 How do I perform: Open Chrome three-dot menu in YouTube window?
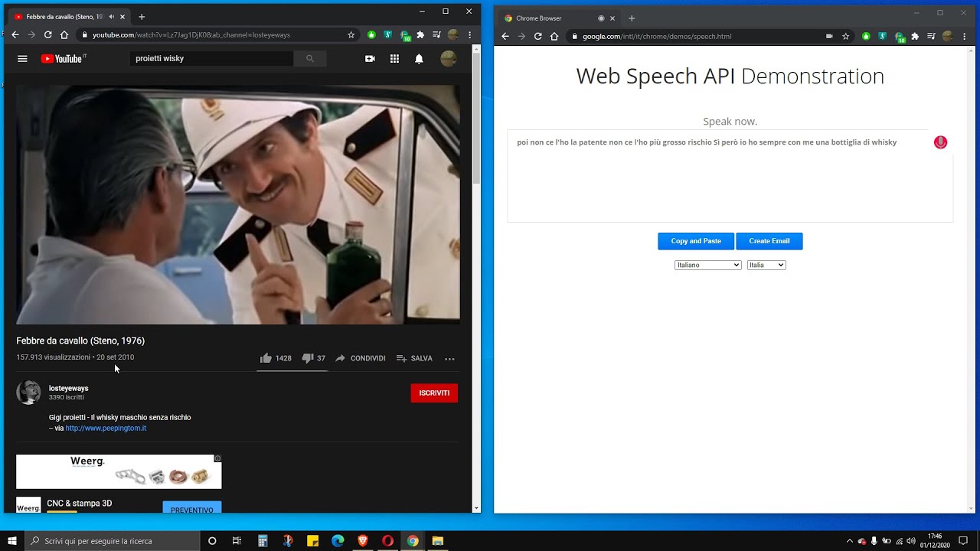coord(469,35)
